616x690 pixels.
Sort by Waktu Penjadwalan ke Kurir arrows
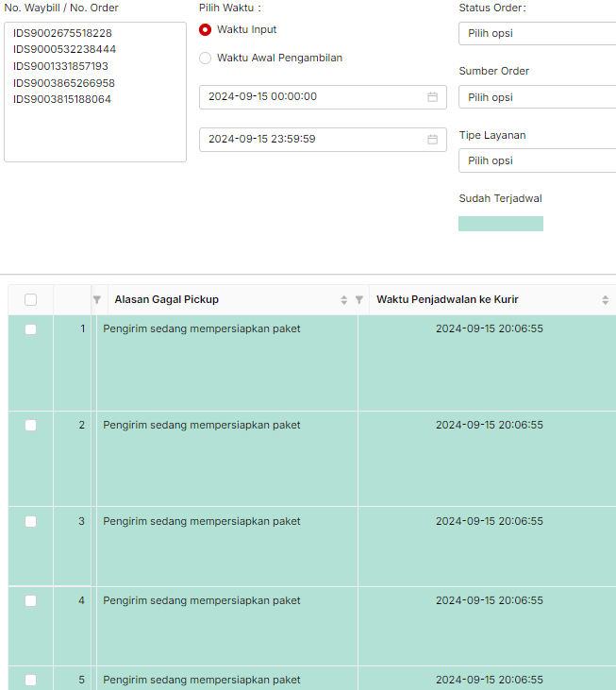coord(605,299)
